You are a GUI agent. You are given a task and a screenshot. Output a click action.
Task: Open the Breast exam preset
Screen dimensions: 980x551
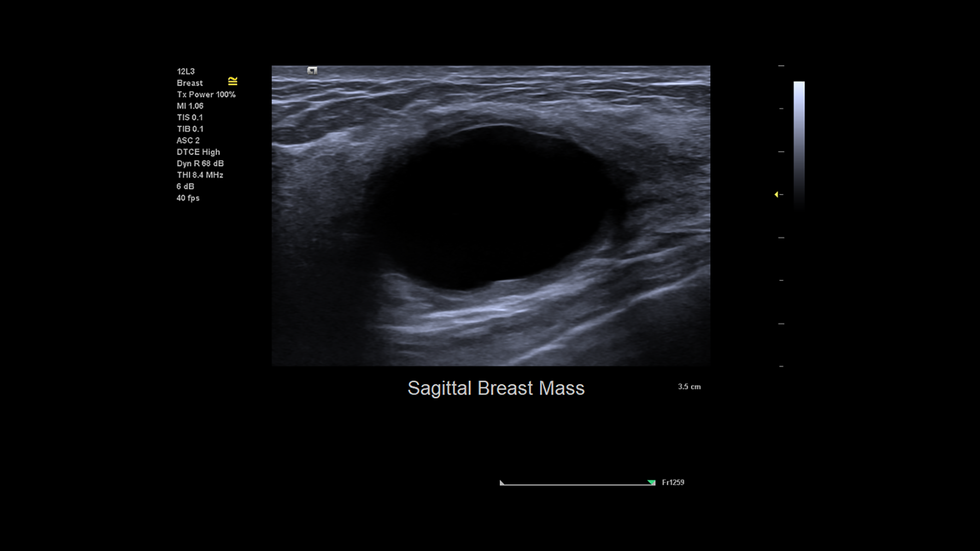tap(189, 83)
